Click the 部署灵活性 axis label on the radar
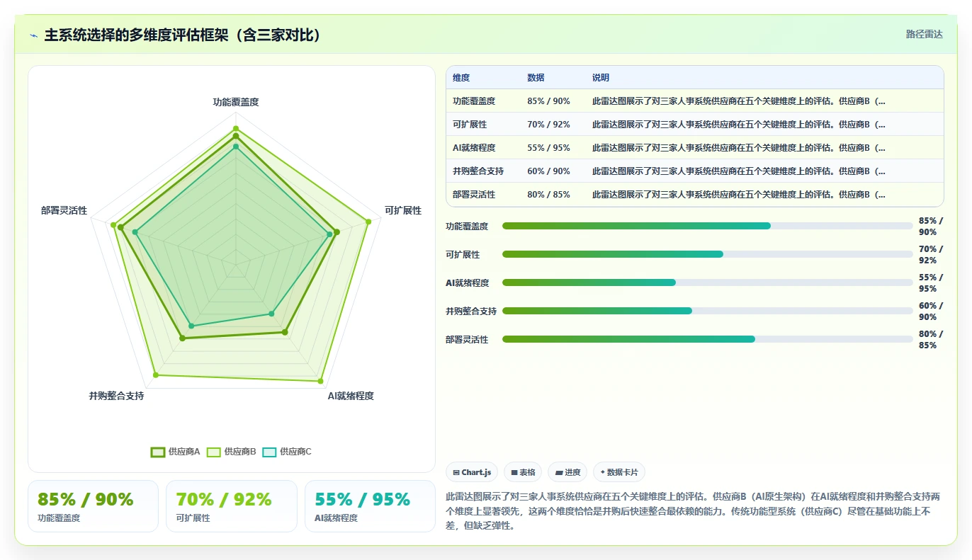Screen dimensions: 972x560 (64, 210)
